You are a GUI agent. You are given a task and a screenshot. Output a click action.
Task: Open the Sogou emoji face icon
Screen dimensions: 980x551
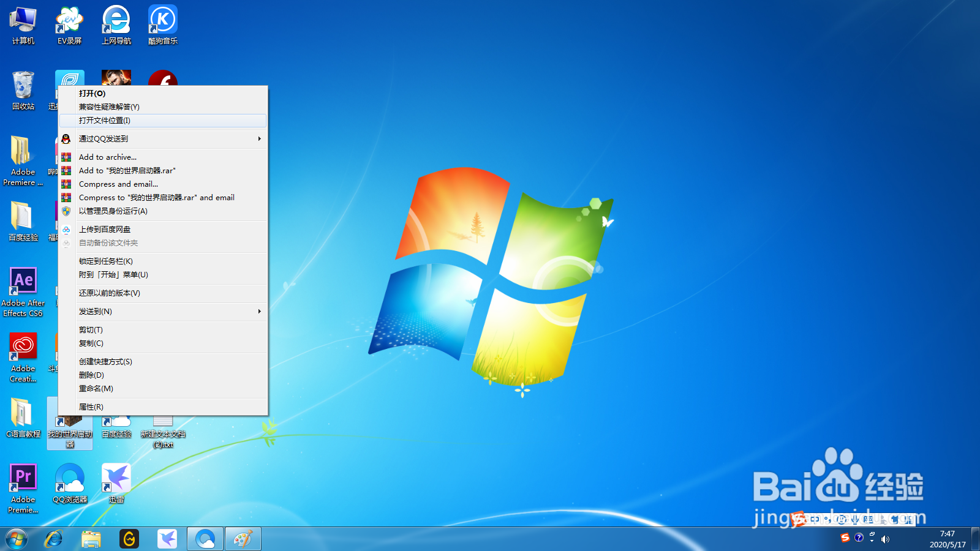(x=842, y=519)
